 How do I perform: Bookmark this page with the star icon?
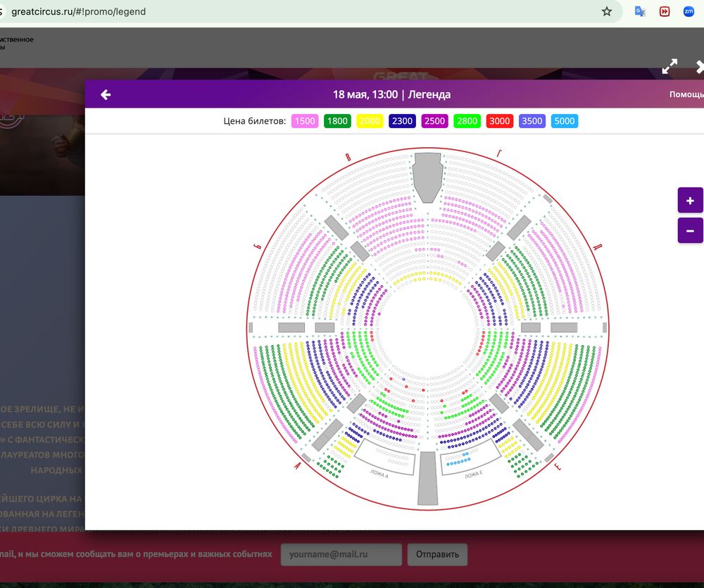click(x=607, y=11)
